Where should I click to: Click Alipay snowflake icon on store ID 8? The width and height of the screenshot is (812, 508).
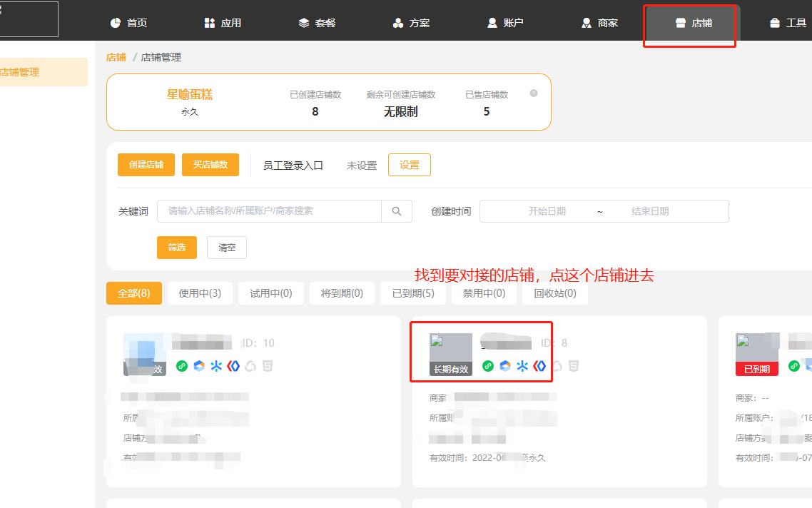tap(522, 366)
